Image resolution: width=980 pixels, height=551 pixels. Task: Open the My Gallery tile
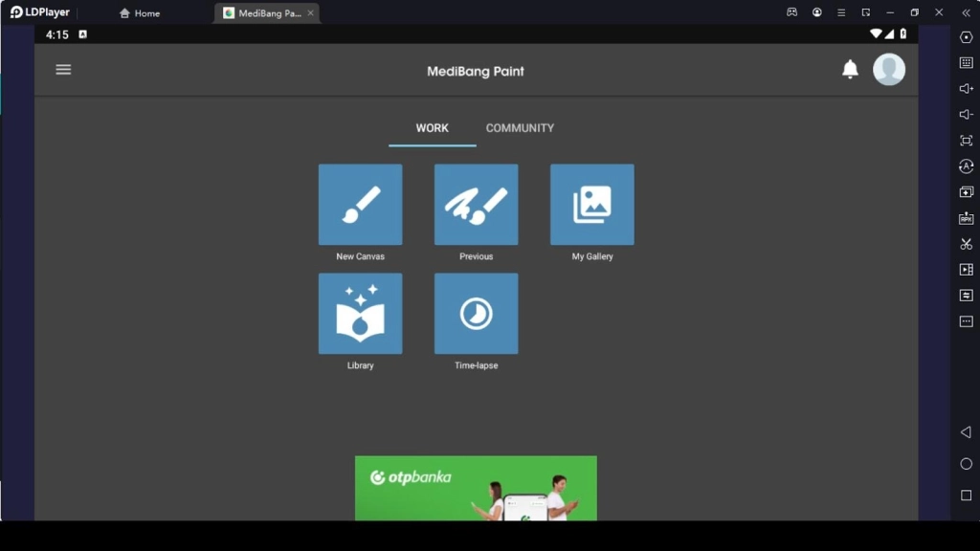pyautogui.click(x=591, y=205)
